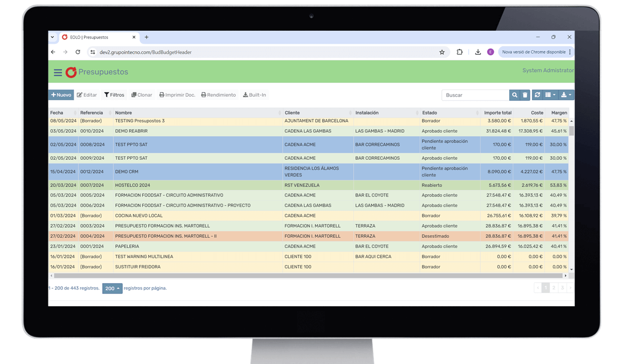Click the Nuevo button
Screen dimensions: 623x364
(x=61, y=95)
